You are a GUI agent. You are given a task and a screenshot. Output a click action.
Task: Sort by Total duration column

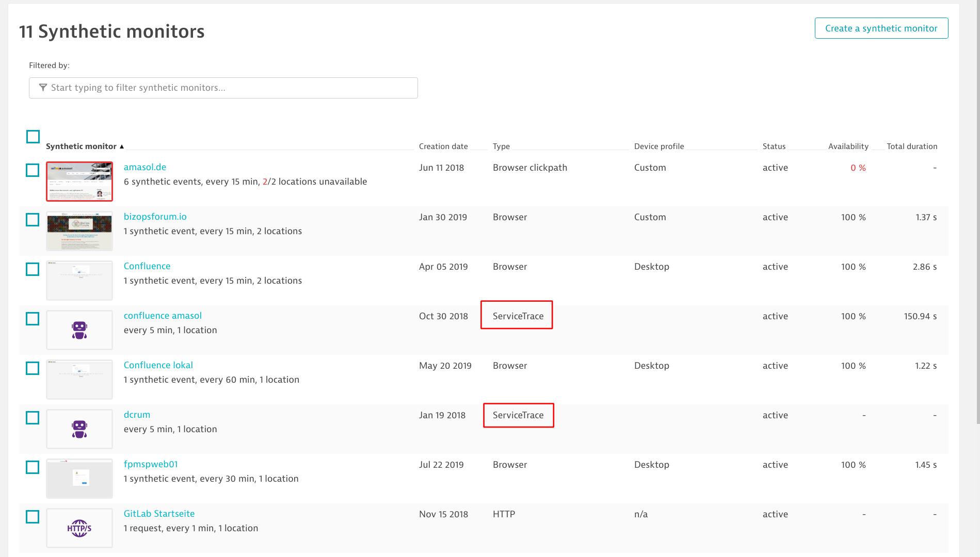click(x=912, y=146)
